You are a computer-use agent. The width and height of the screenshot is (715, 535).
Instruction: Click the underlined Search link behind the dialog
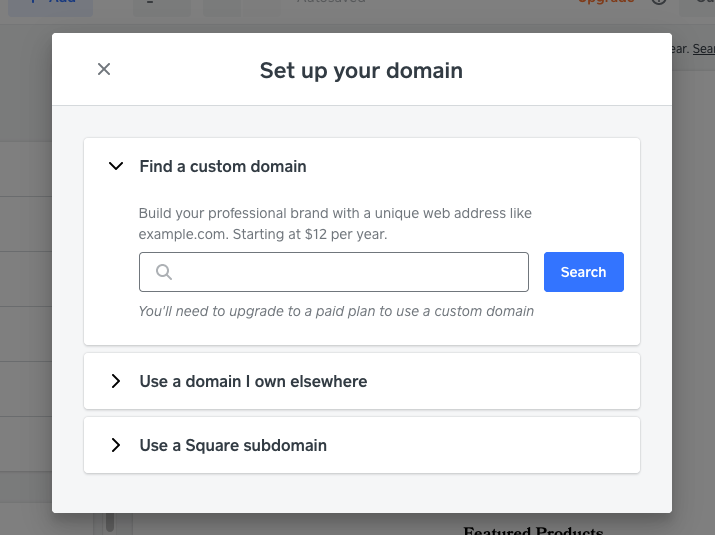click(x=703, y=48)
